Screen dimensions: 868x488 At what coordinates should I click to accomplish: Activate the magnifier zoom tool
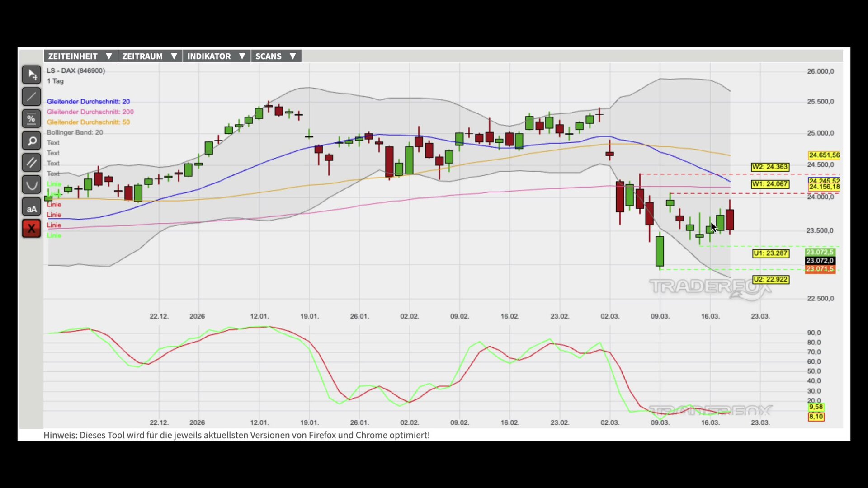31,141
